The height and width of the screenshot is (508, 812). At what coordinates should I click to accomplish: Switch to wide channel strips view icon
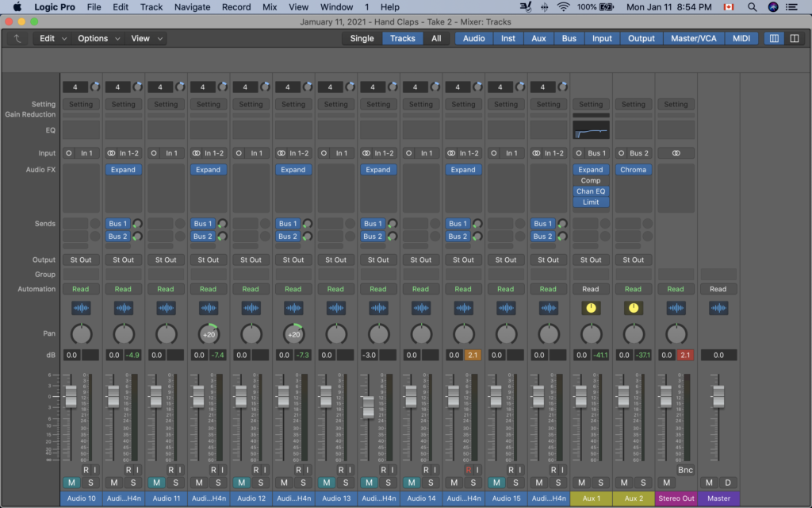point(794,38)
